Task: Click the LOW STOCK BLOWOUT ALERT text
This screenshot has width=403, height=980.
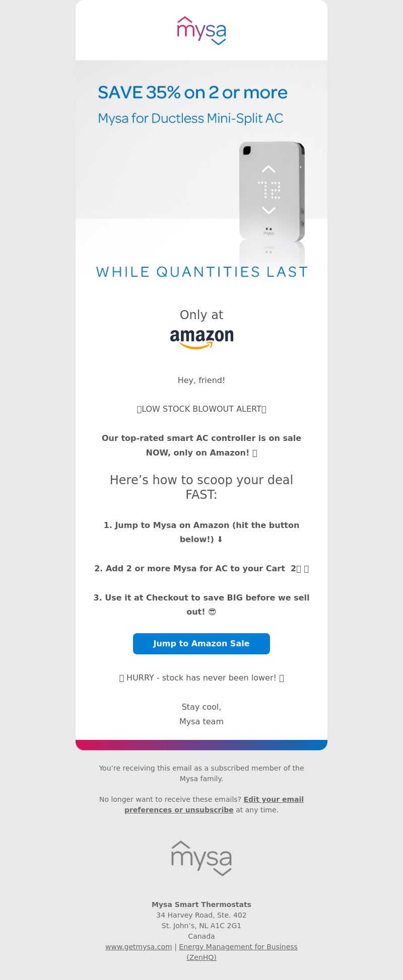Action: [x=201, y=409]
